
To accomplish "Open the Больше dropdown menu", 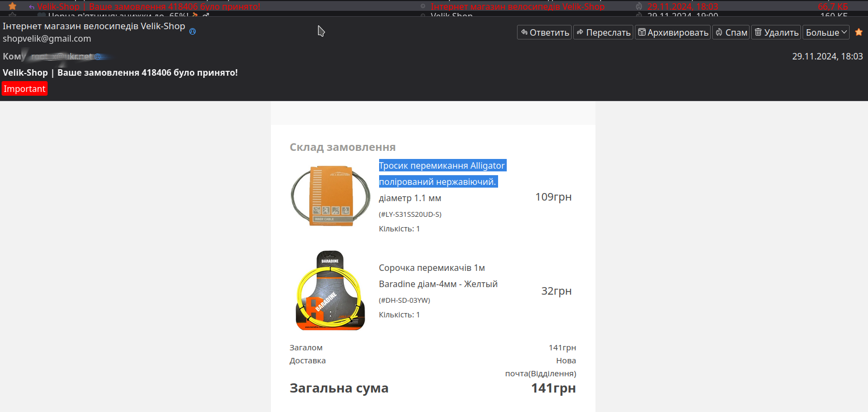I will (x=825, y=32).
